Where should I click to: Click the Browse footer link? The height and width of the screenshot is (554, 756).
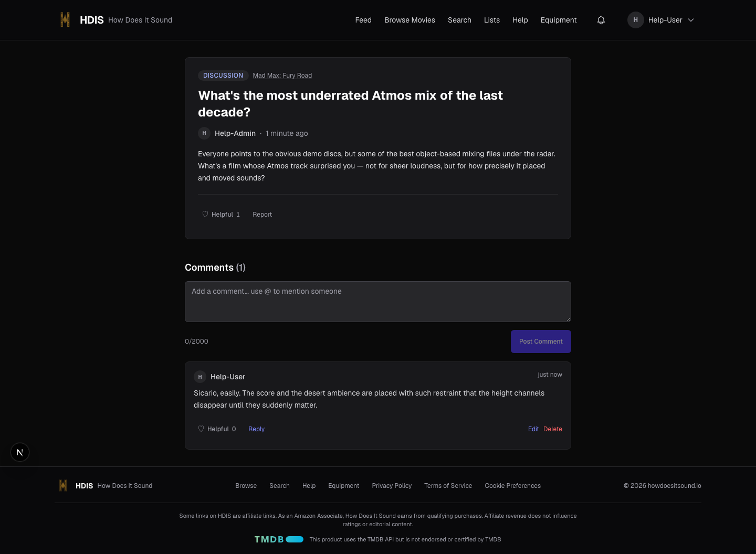point(246,486)
